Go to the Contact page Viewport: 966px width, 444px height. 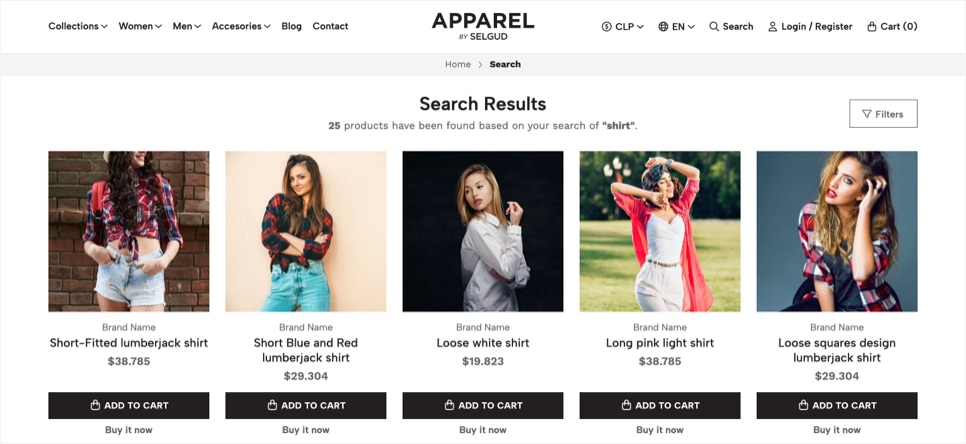[330, 26]
